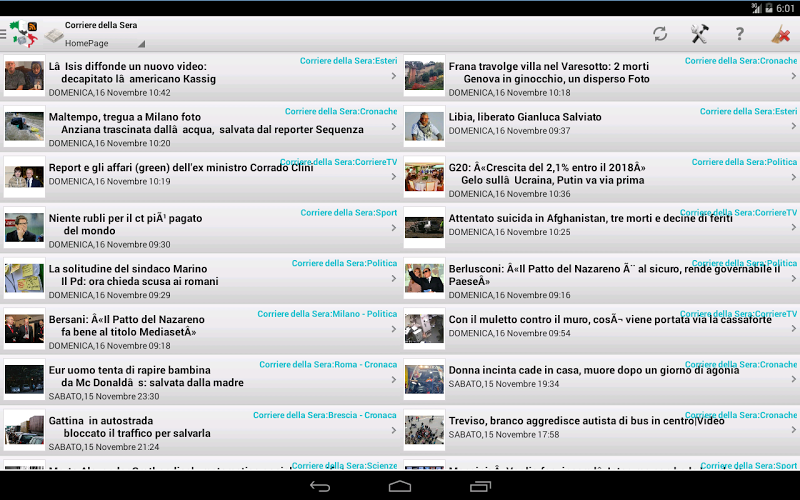Open thumbnail of Maltempo Milano article
800x500 pixels.
coord(24,126)
